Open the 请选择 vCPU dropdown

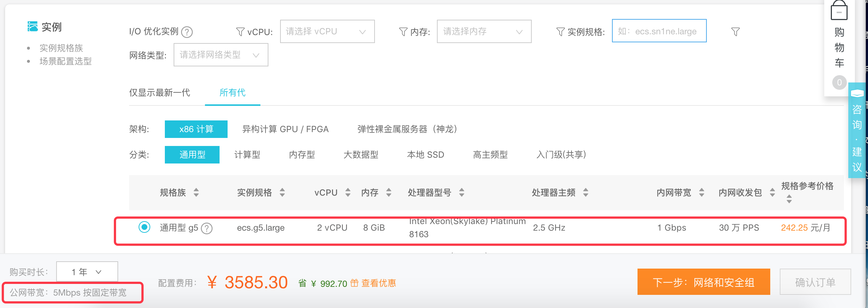(327, 31)
